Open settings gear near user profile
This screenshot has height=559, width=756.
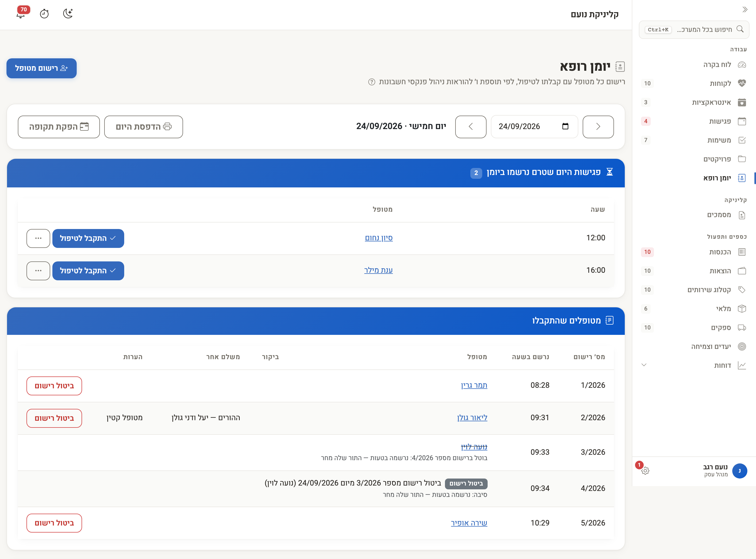[x=645, y=471]
